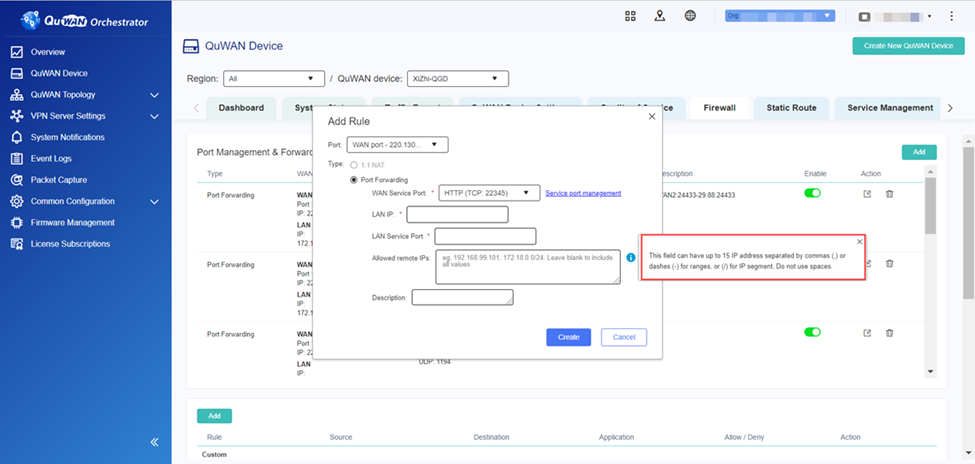Click Create New QuWAN Device button

(908, 46)
